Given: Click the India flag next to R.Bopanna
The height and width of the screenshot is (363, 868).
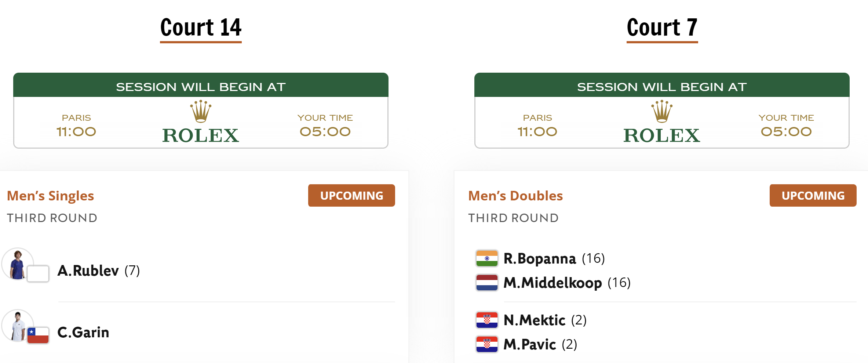Looking at the screenshot, I should pyautogui.click(x=487, y=258).
